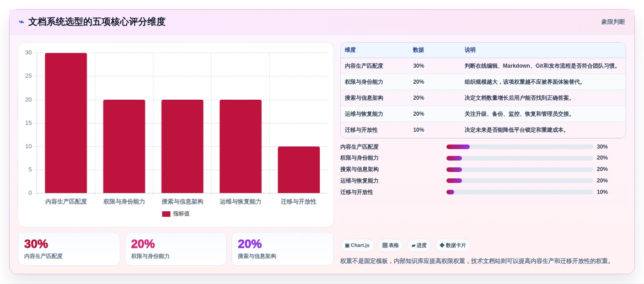Click the footnote 权重不是固定模板
Image resolution: width=644 pixels, height=284 pixels.
tap(476, 261)
